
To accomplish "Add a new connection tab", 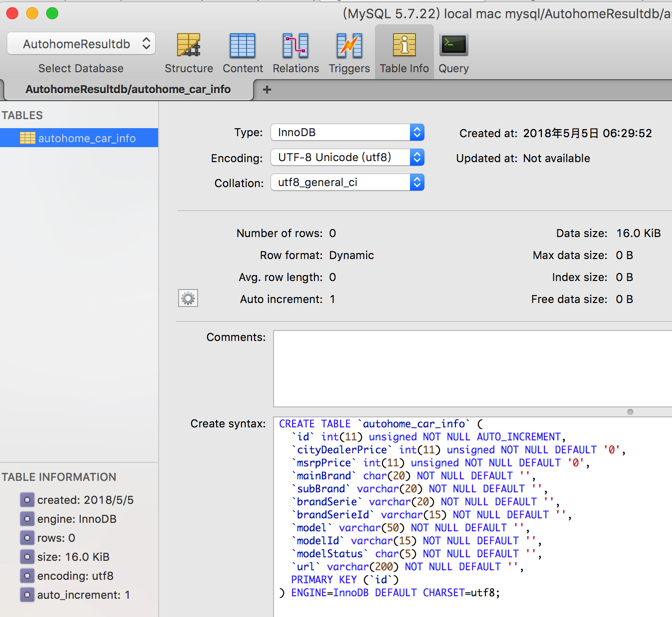I will (x=267, y=89).
